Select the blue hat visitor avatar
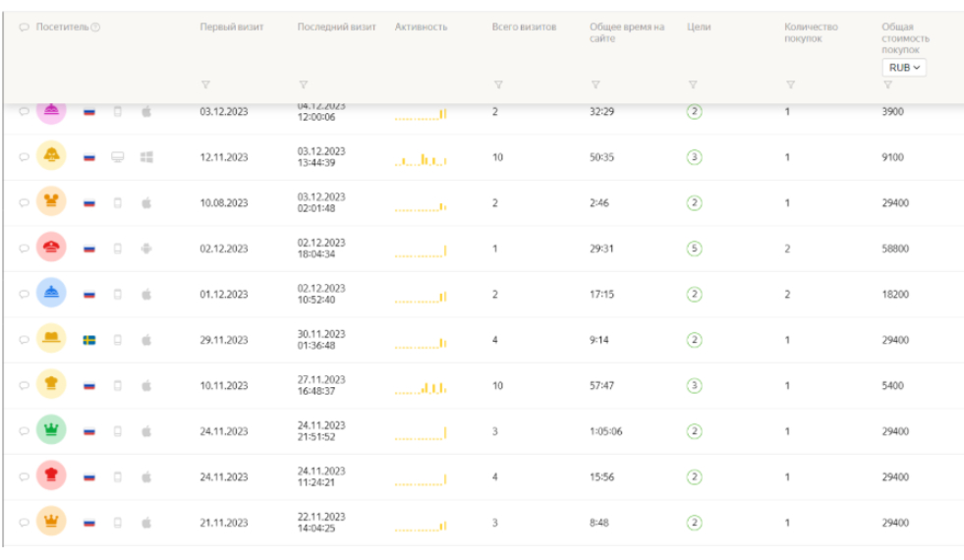This screenshot has width=964, height=560. pos(51,295)
